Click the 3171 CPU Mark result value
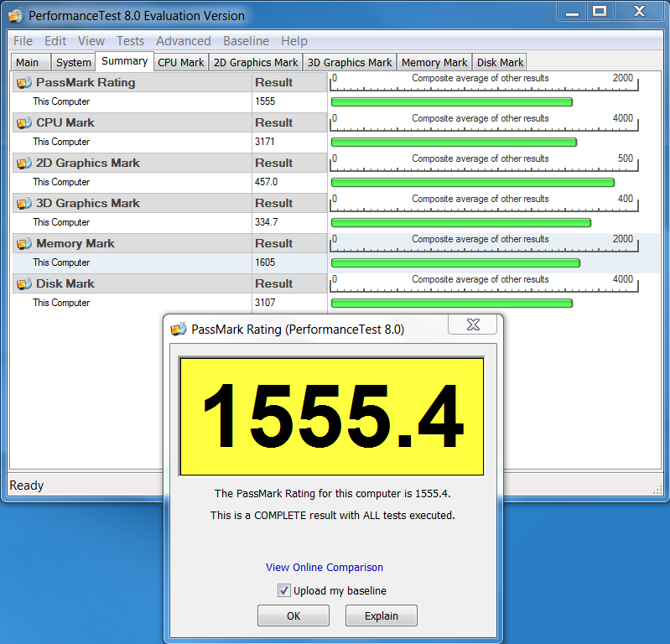Image resolution: width=670 pixels, height=644 pixels. click(264, 142)
